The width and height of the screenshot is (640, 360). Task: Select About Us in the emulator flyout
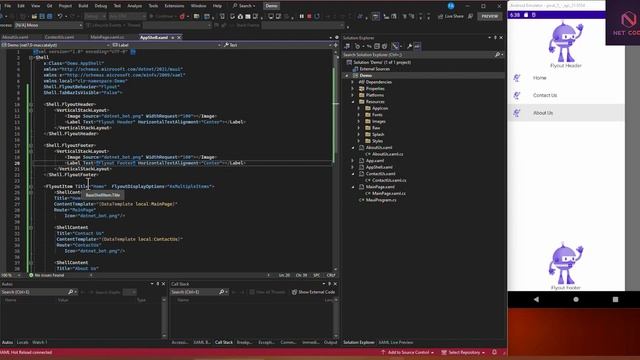pos(566,113)
